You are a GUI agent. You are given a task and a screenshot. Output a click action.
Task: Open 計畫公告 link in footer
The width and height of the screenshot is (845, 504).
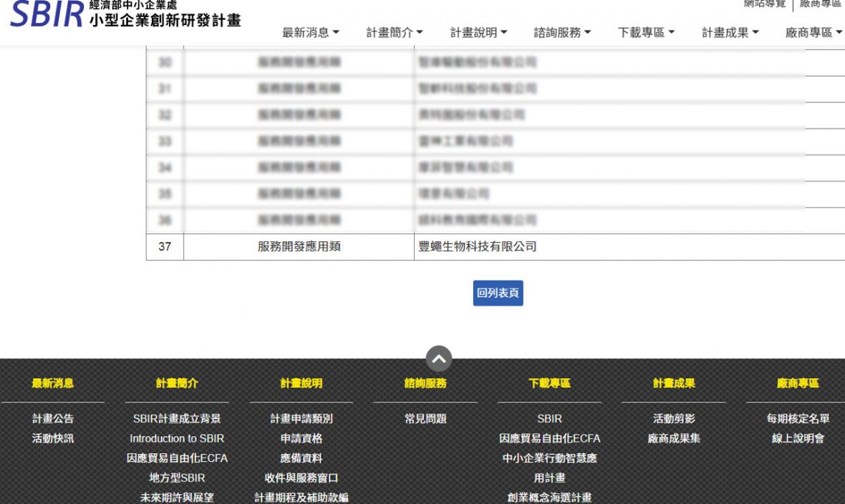point(53,419)
